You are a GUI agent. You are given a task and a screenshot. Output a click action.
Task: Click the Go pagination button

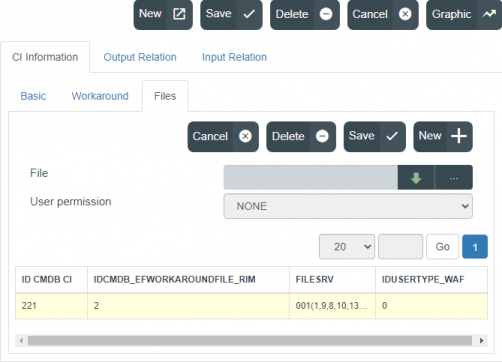pyautogui.click(x=442, y=247)
